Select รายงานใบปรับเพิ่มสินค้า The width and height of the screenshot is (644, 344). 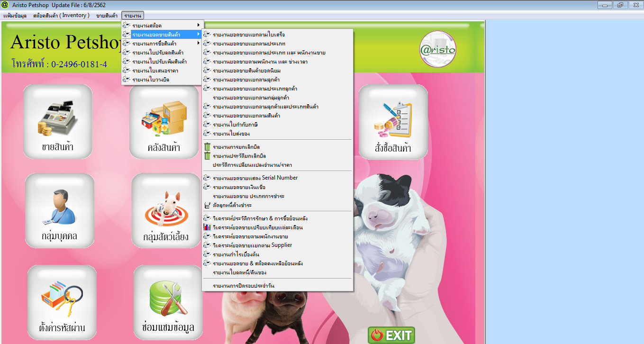163,62
